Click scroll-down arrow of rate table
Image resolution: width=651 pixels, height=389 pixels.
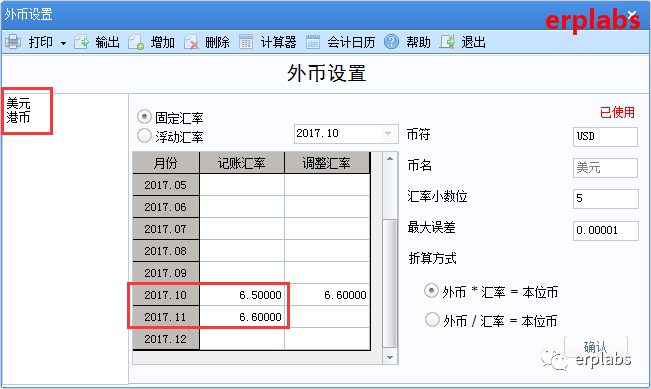pyautogui.click(x=390, y=357)
